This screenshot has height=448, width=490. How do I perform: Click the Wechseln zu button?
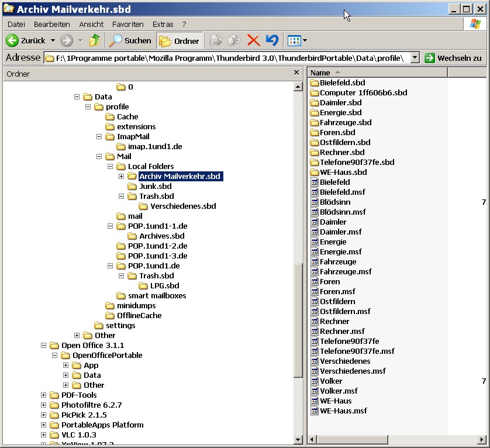(x=454, y=58)
